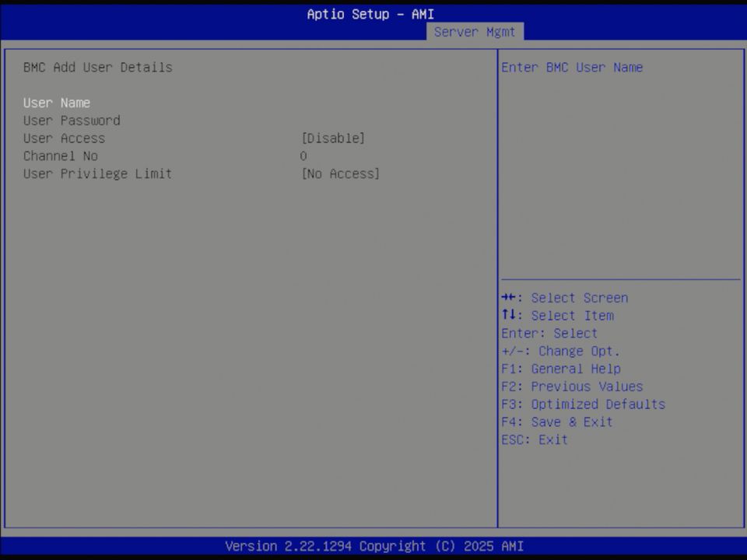
Task: Click the Enter Select legend entry
Action: (x=549, y=333)
